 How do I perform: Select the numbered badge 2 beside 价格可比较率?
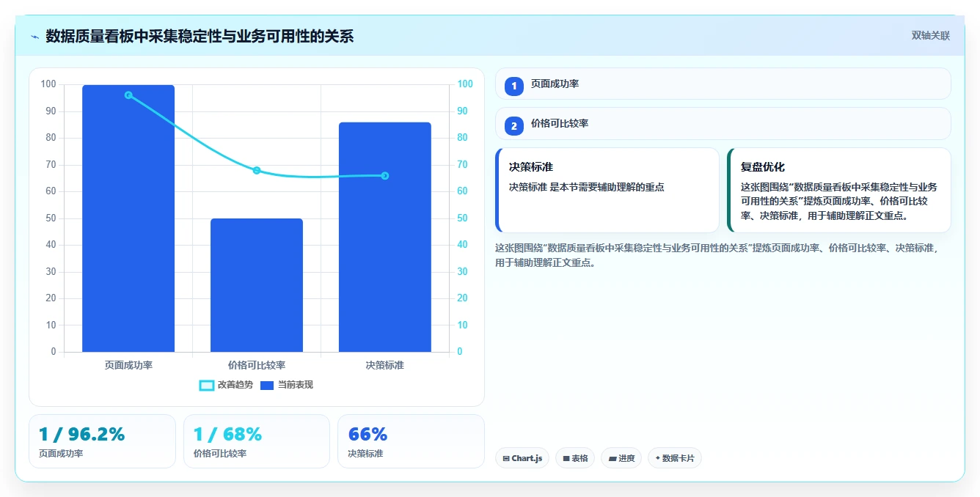tap(514, 126)
